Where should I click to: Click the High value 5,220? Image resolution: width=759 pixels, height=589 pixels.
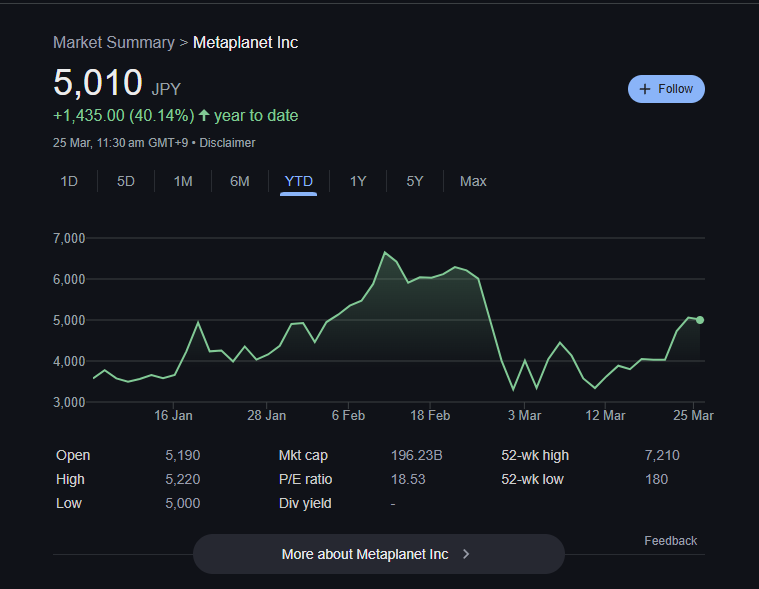click(x=182, y=479)
